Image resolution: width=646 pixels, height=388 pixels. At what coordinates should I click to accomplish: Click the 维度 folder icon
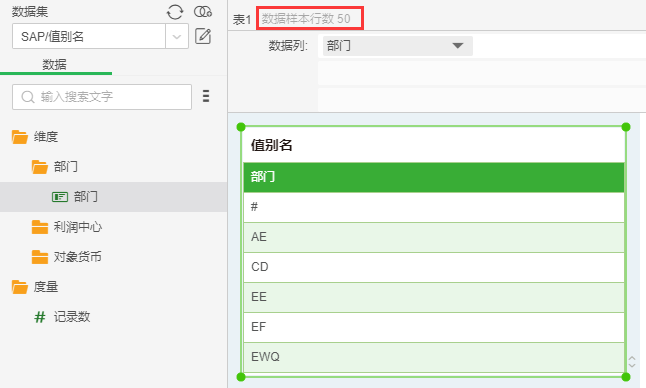coord(19,137)
